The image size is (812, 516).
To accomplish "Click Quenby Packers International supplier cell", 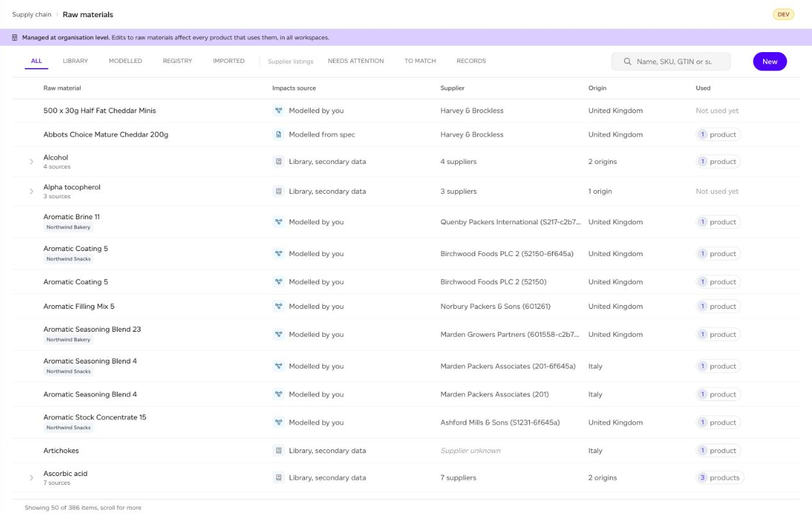I will point(510,222).
